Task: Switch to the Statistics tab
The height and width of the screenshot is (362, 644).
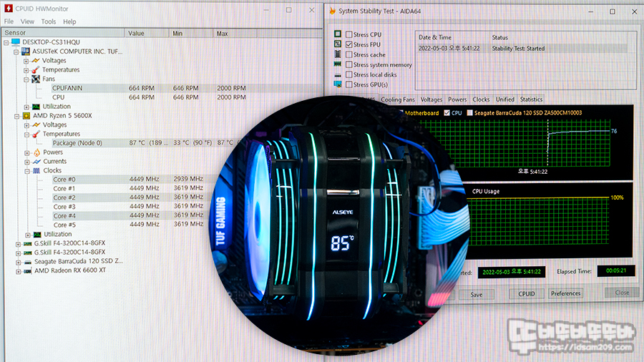Action: [x=531, y=99]
